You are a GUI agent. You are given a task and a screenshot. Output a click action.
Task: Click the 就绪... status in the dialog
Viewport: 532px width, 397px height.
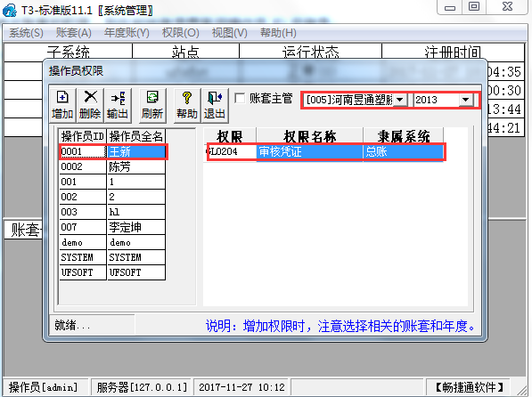click(92, 325)
